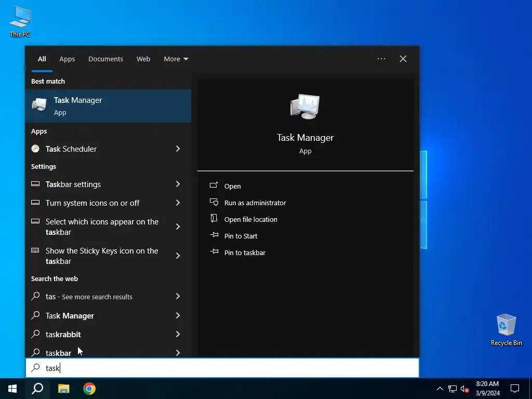Click search icon beside 'tas' web result

[x=35, y=296]
